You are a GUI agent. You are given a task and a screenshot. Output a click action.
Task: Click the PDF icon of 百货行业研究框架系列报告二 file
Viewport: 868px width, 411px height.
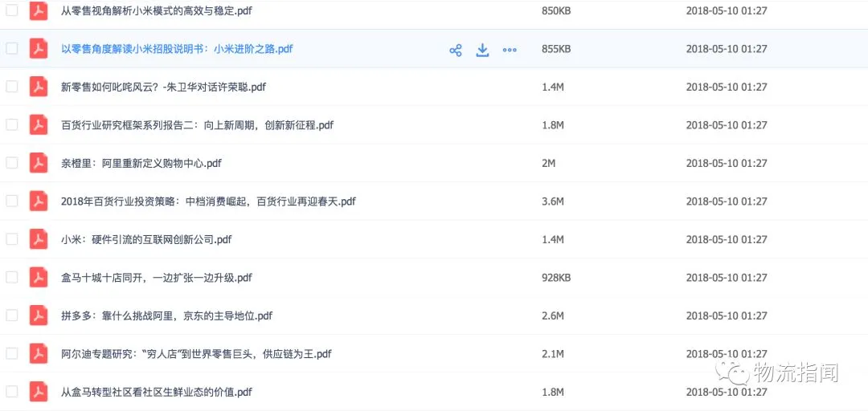point(39,125)
